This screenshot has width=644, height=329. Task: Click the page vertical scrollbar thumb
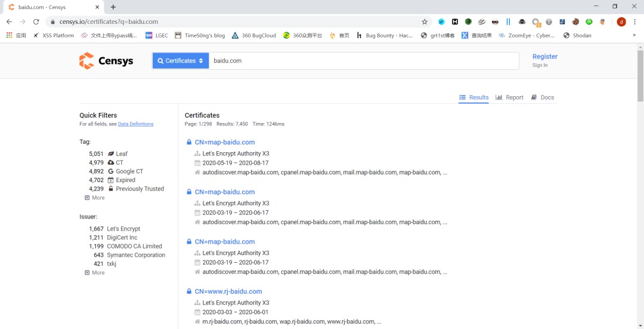[x=640, y=75]
